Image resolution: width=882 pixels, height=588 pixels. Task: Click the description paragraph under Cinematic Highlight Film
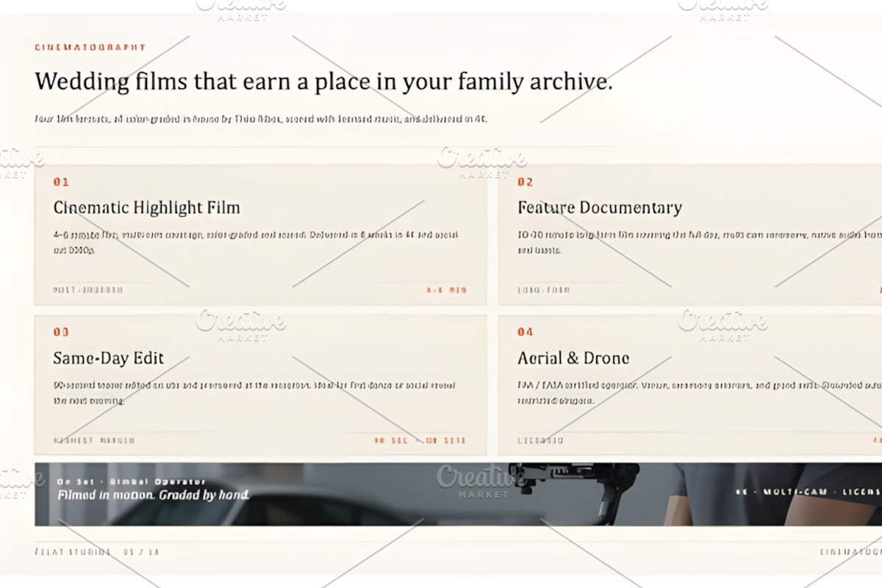tap(257, 242)
